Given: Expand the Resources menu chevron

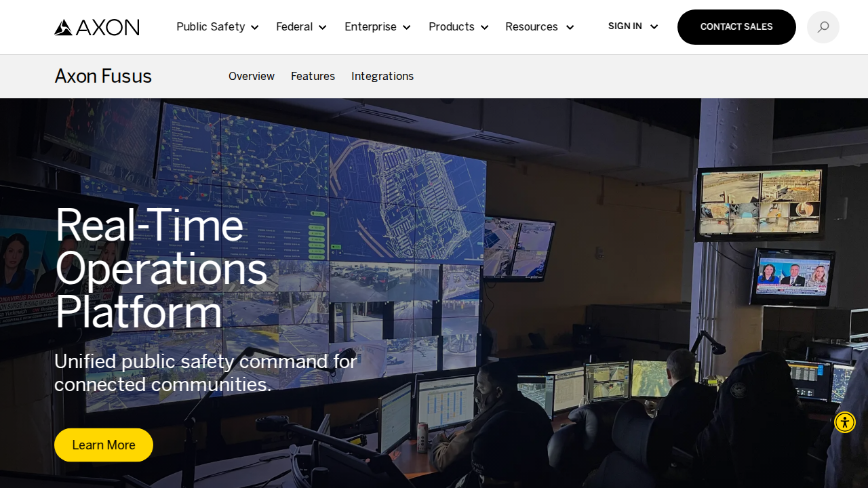Looking at the screenshot, I should click(570, 28).
